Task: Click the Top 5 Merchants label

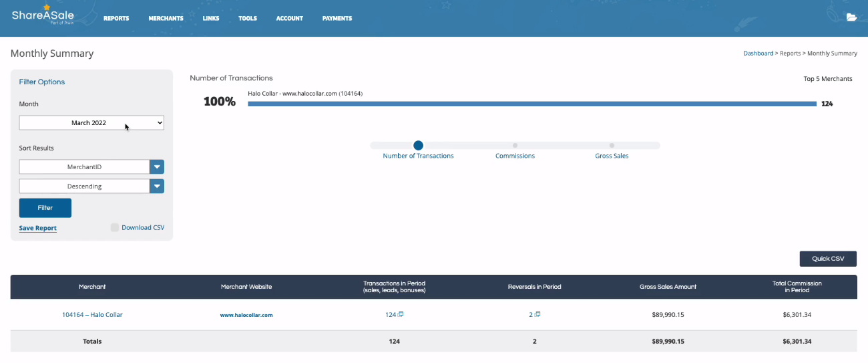Action: pyautogui.click(x=828, y=79)
